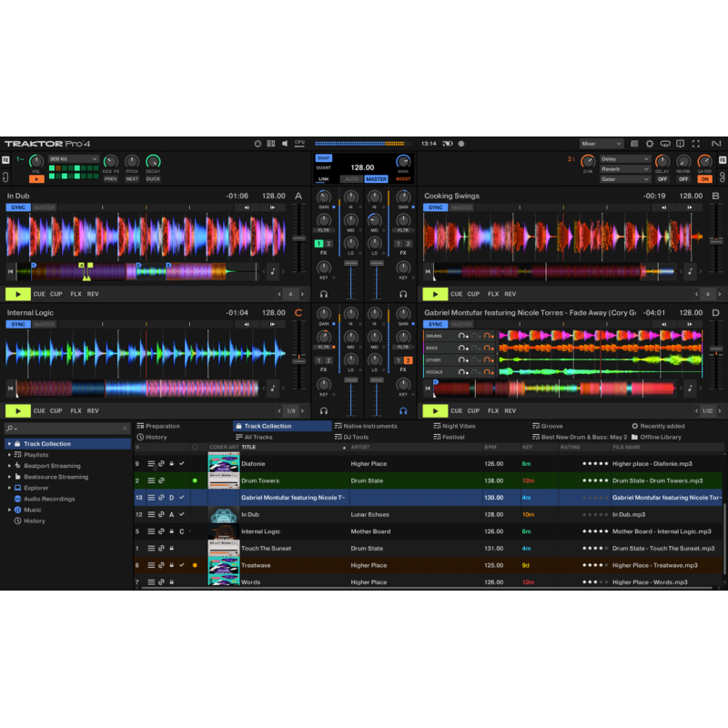728x728 pixels.
Task: Click the Deck A channel volume fader
Action: [350, 263]
